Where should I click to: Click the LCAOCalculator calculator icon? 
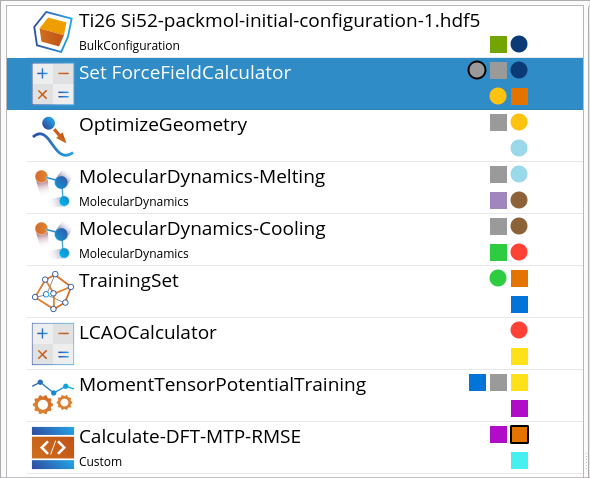53,344
